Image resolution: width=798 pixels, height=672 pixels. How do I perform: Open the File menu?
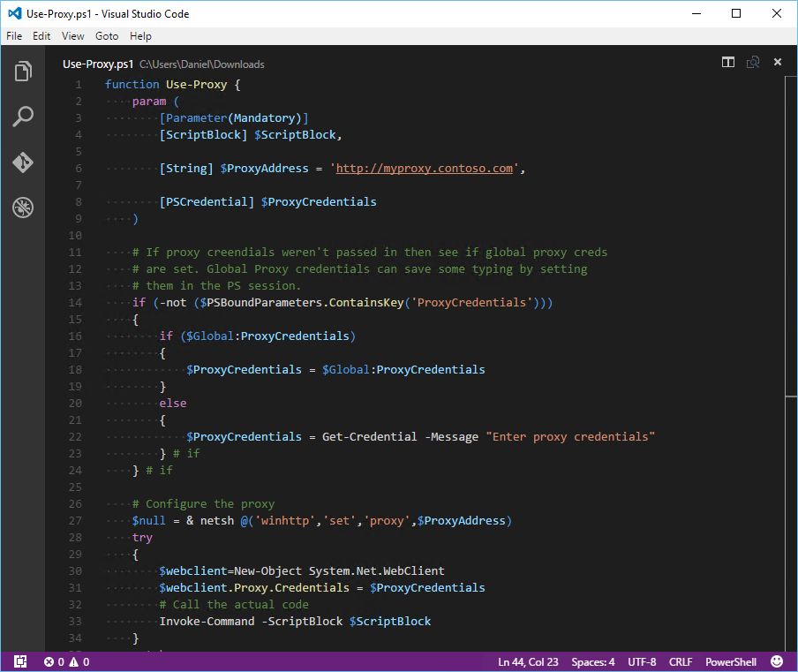click(x=14, y=36)
